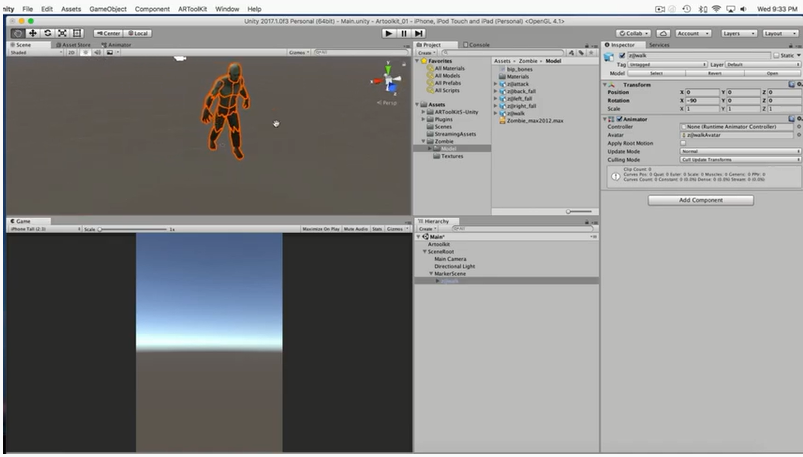Open the GameObject menu

point(107,8)
